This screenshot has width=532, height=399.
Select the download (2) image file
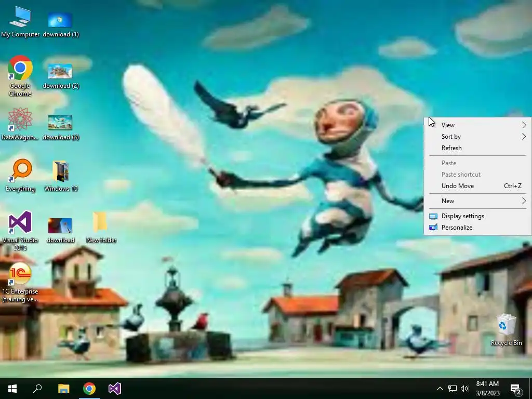(x=60, y=76)
